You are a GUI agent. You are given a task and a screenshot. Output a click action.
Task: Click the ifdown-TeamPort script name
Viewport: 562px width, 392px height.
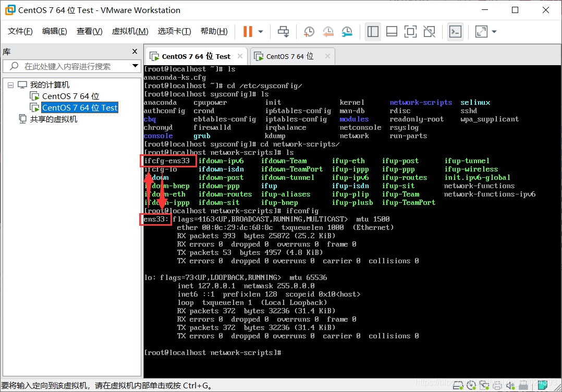coord(292,169)
